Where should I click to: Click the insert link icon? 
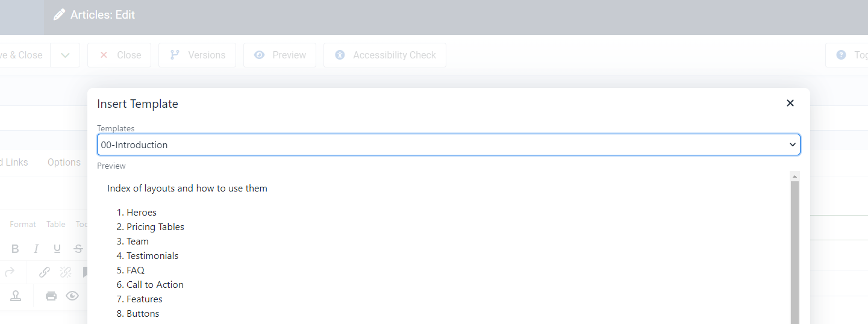(45, 272)
